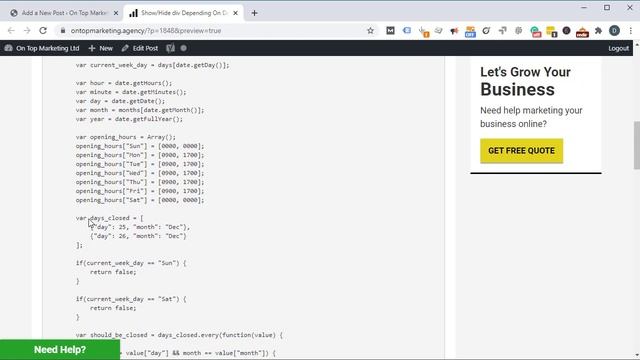Click the code line var hour = date.getHours();

(x=124, y=83)
